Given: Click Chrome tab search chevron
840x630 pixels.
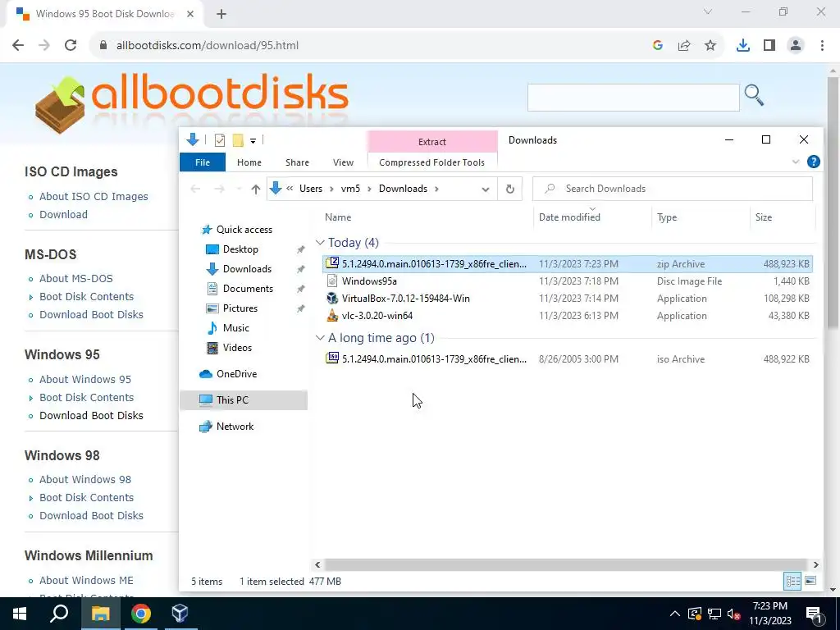Looking at the screenshot, I should click(x=708, y=11).
